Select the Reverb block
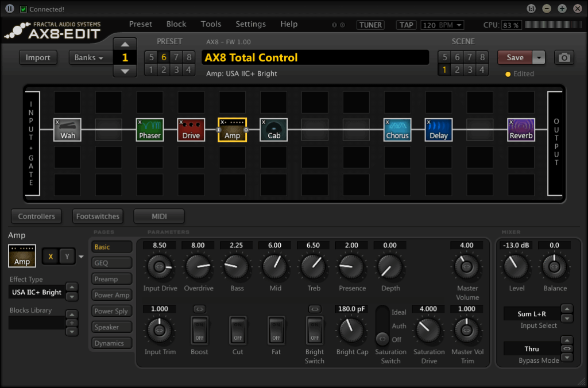The height and width of the screenshot is (388, 588). [521, 130]
